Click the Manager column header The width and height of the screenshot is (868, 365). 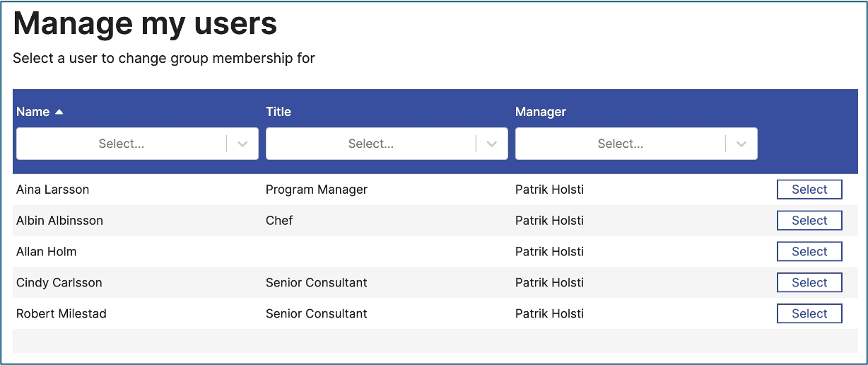click(x=541, y=112)
